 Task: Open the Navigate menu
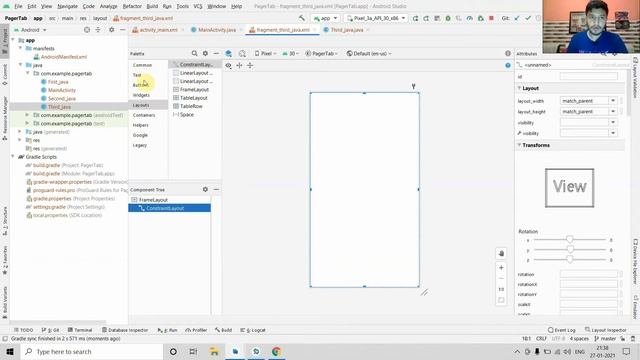click(67, 6)
